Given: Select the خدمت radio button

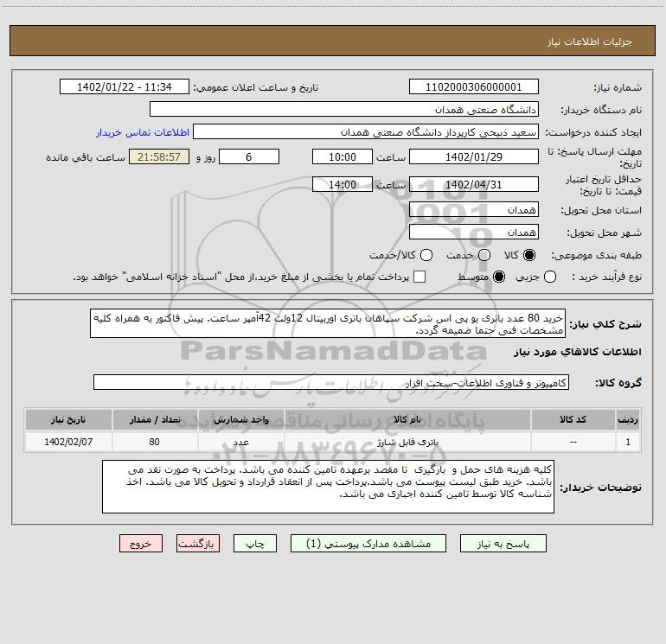Looking at the screenshot, I should click(484, 255).
